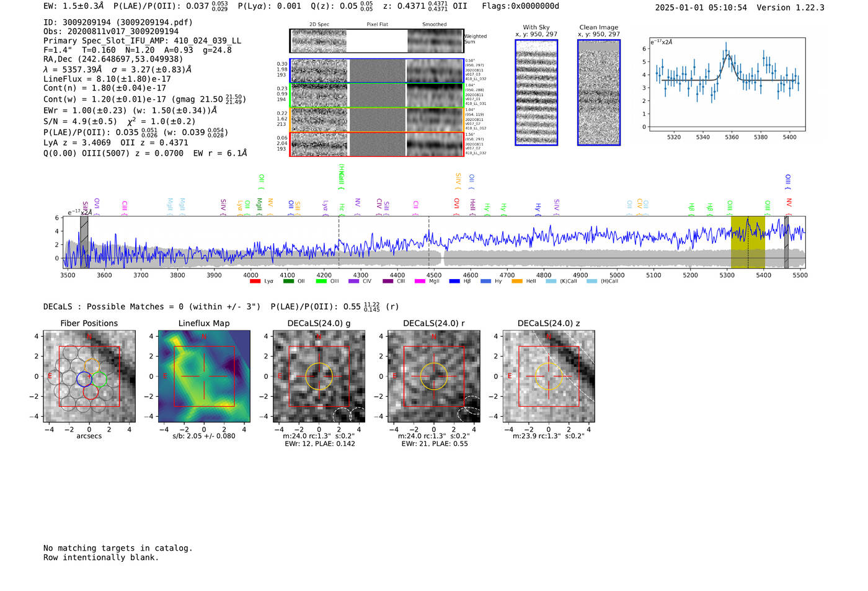Select the green-bordered fiber 2D spectrum row
The image size is (868, 591).
click(x=376, y=96)
